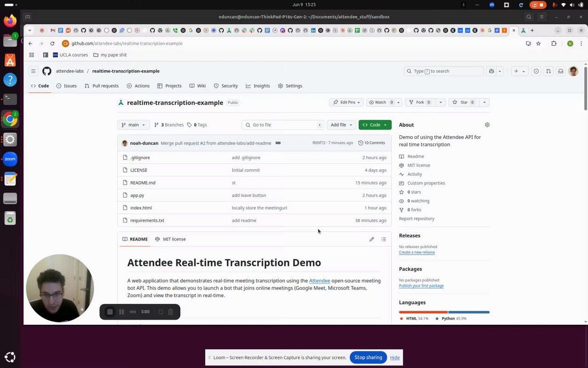Image resolution: width=588 pixels, height=368 pixels.
Task: Open the Projects tab
Action: pos(169,86)
